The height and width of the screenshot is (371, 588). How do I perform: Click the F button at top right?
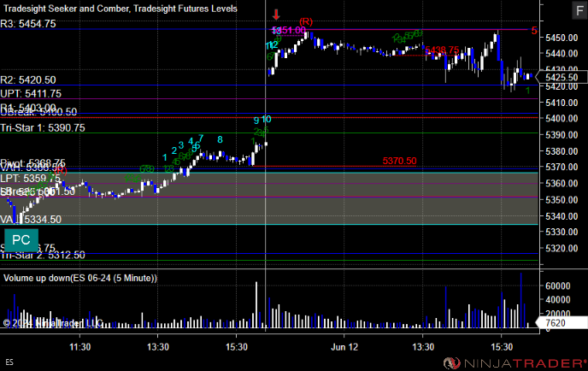click(579, 10)
